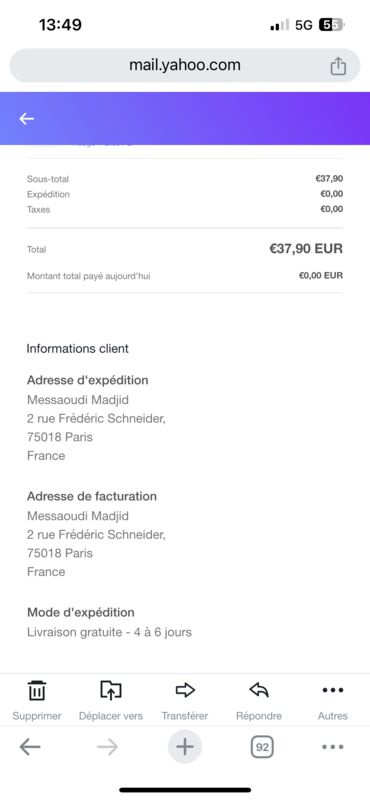Image resolution: width=370 pixels, height=800 pixels.
Task: Tap the Informations client heading
Action: tap(78, 349)
